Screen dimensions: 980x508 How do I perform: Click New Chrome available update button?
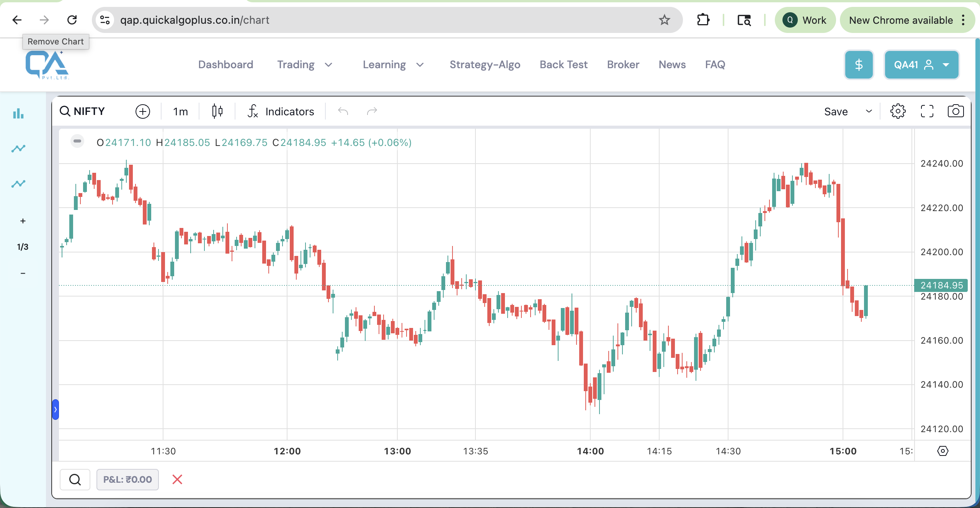(x=901, y=20)
